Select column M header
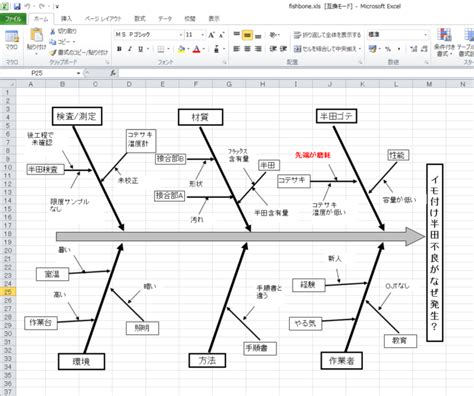This screenshot has width=474, height=396. (429, 84)
